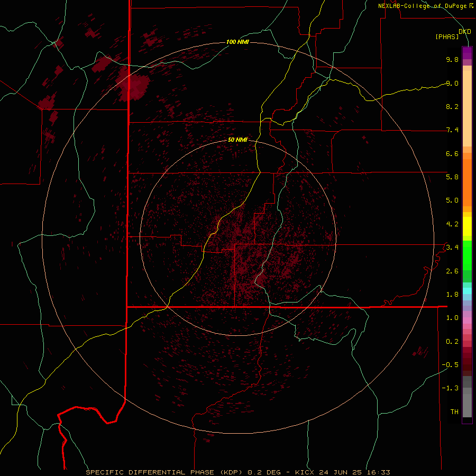Pick the cyan band on color bar
Image resolution: width=476 pixels, height=476 pixels.
pyautogui.click(x=467, y=291)
